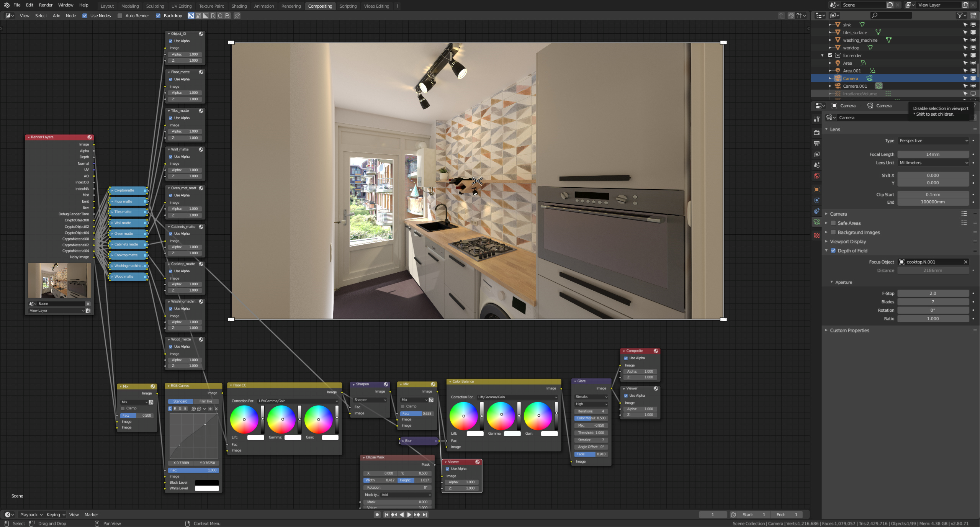Click the White Level color swatch
This screenshot has height=527, width=980.
coord(207,488)
